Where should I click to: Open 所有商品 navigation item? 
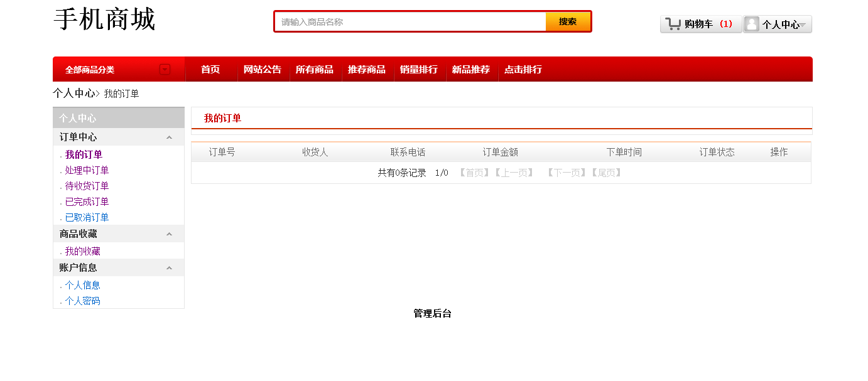(315, 70)
